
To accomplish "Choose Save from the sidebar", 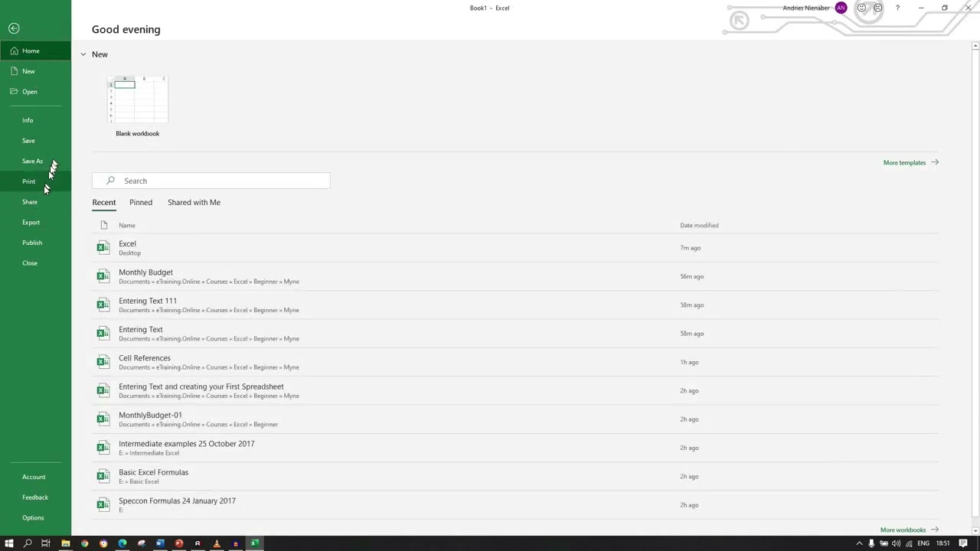I will 35,141.
